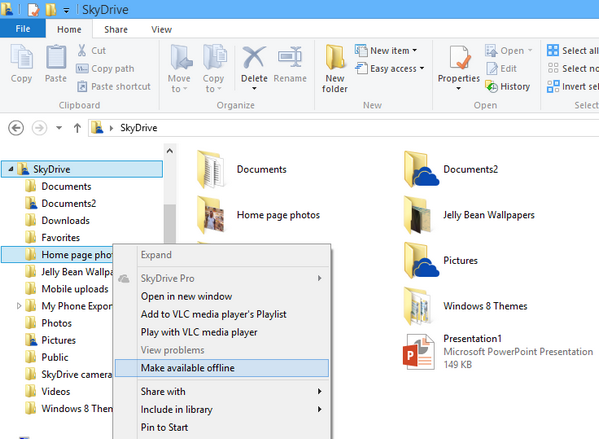Click the Invert selection icon
This screenshot has height=439, width=599.
click(x=552, y=86)
